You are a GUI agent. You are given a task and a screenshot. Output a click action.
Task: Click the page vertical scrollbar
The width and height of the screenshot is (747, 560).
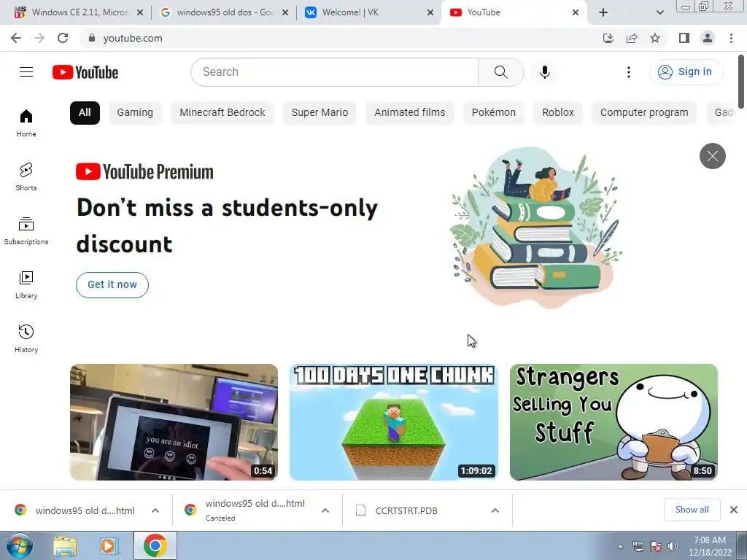click(x=741, y=82)
